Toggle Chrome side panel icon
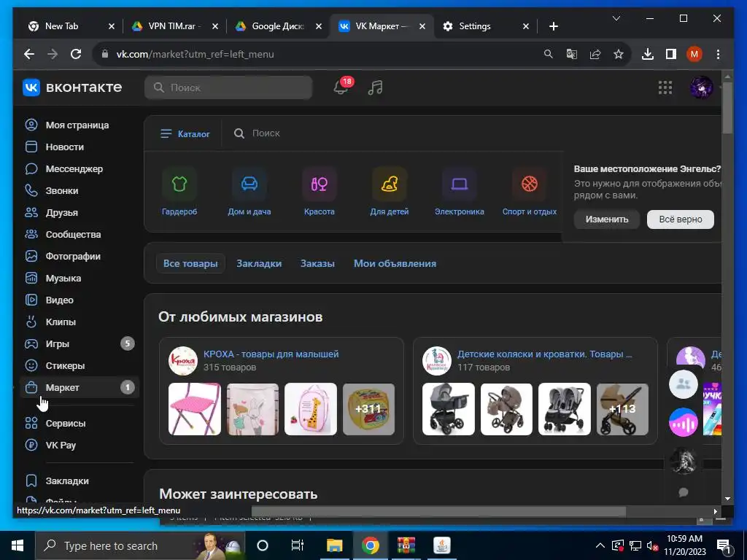Image resolution: width=747 pixels, height=560 pixels. (x=671, y=54)
